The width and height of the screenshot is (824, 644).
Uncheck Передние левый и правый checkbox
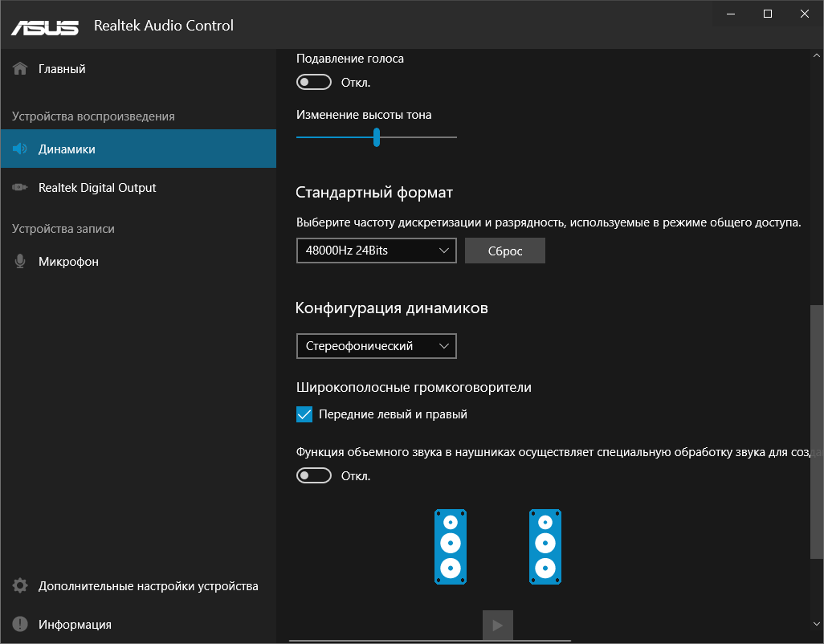click(304, 414)
